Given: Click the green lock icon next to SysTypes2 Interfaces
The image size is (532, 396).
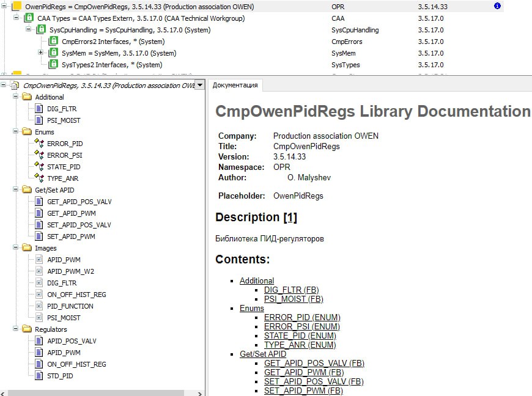Looking at the screenshot, I should [x=53, y=64].
